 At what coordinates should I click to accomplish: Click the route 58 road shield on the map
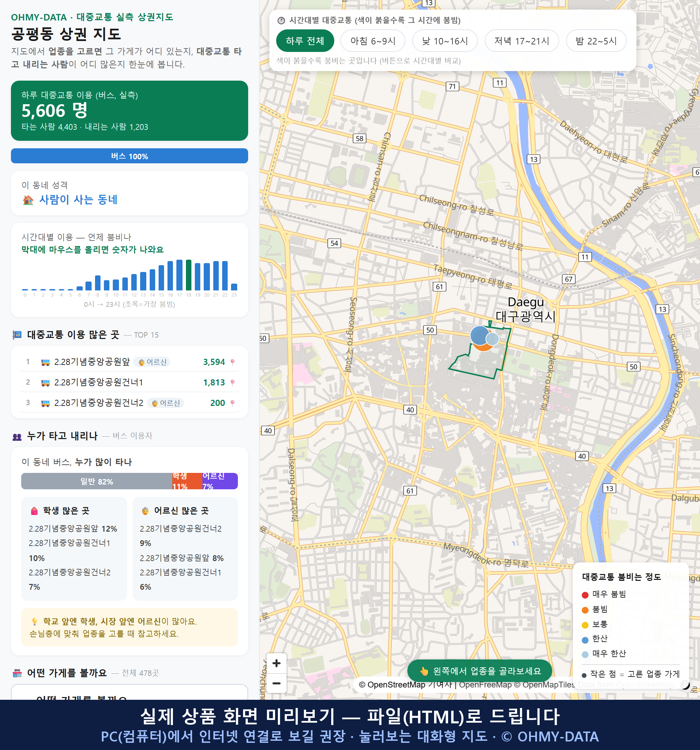[x=359, y=138]
